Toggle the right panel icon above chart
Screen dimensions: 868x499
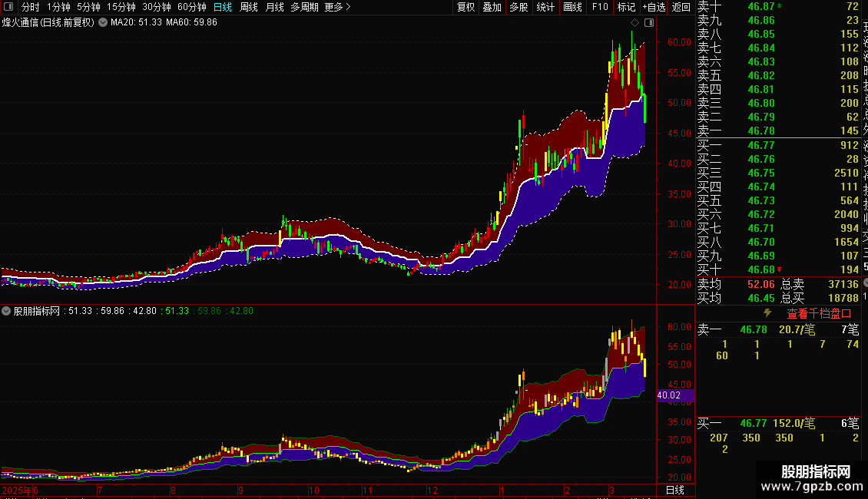tap(649, 23)
